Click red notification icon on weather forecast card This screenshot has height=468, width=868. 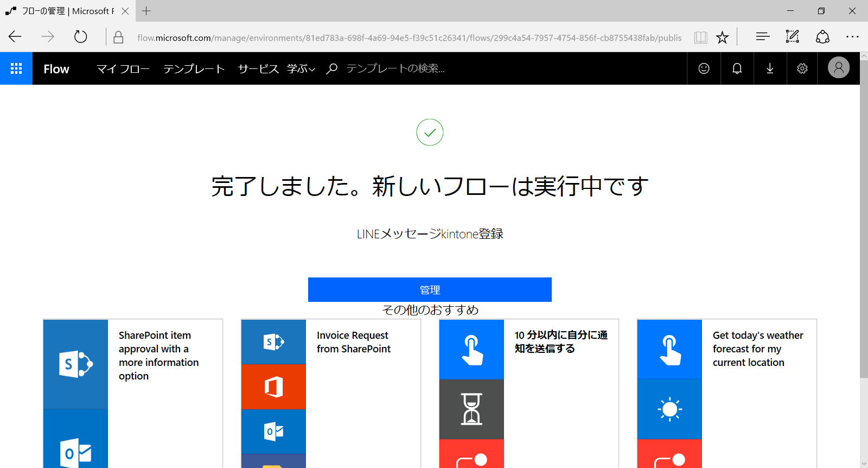click(669, 454)
